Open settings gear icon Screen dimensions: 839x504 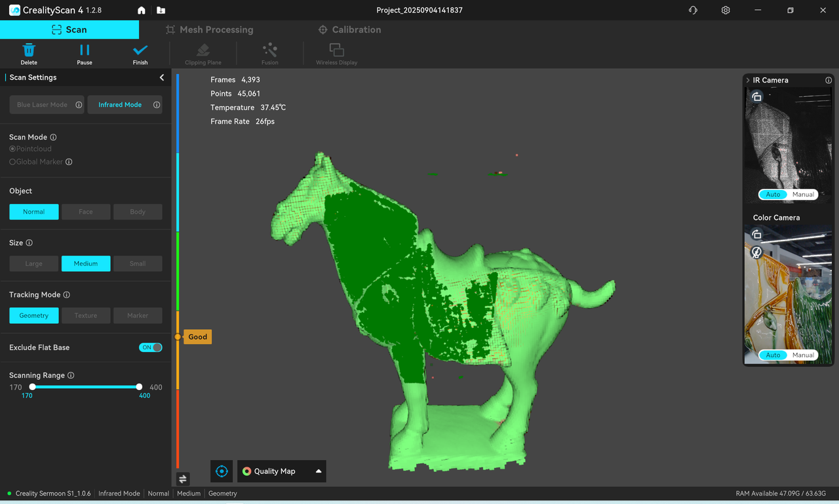click(726, 10)
